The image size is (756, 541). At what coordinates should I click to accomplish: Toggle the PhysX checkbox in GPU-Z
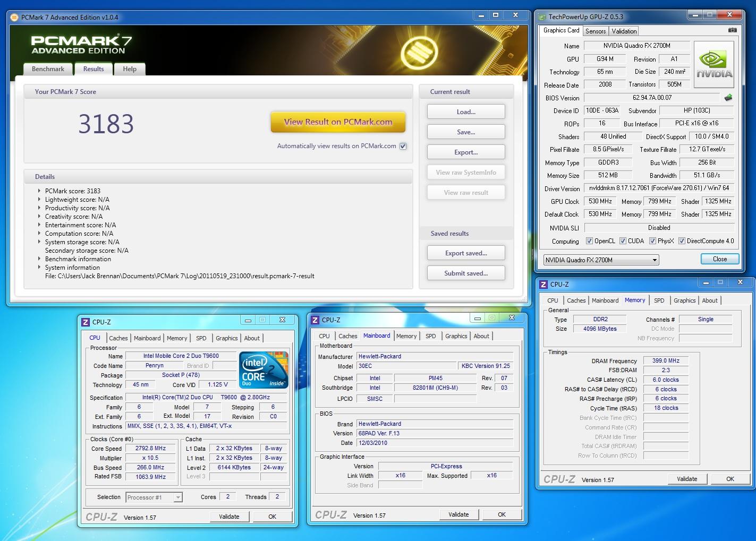[x=652, y=241]
